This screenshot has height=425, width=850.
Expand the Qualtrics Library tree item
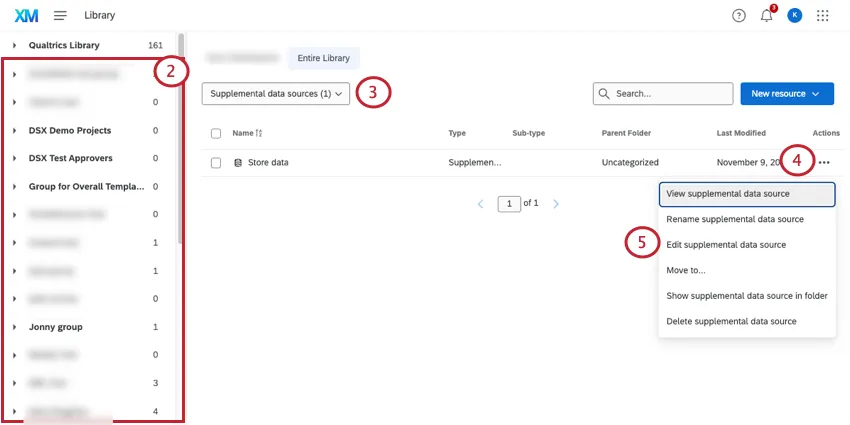point(15,46)
